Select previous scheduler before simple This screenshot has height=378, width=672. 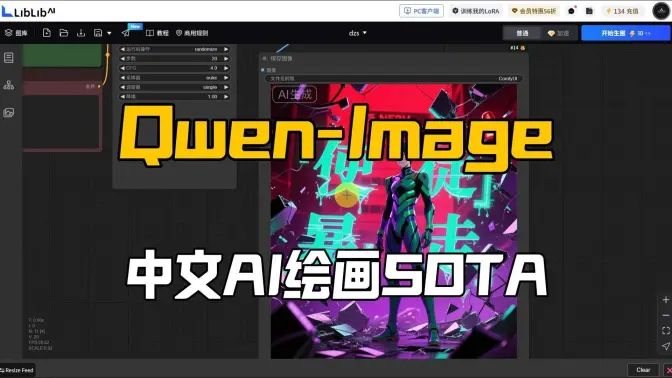pyautogui.click(x=123, y=87)
